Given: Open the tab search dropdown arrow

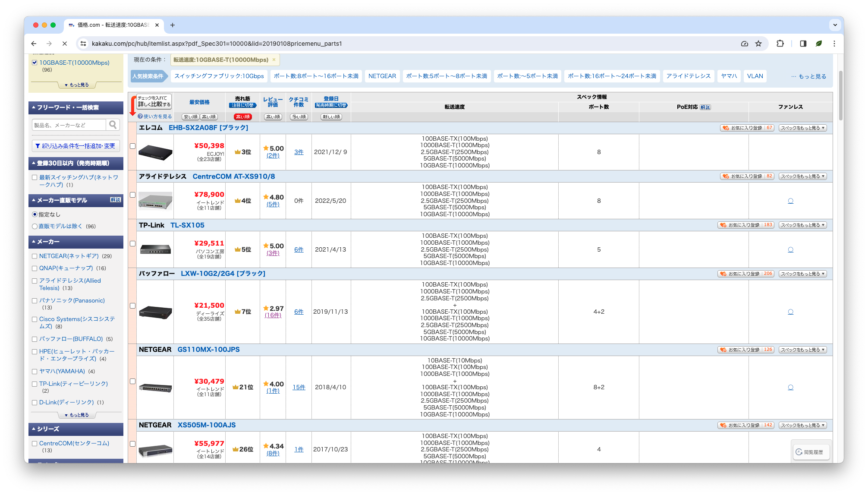Looking at the screenshot, I should [835, 25].
